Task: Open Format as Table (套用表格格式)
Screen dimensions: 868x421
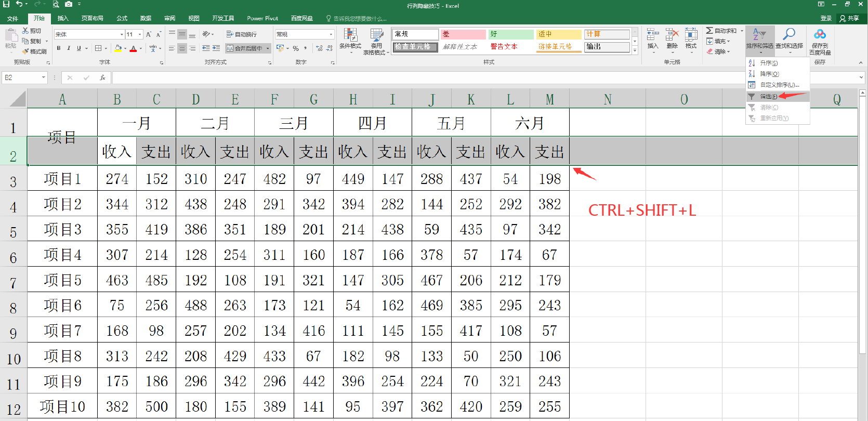Action: pyautogui.click(x=376, y=41)
